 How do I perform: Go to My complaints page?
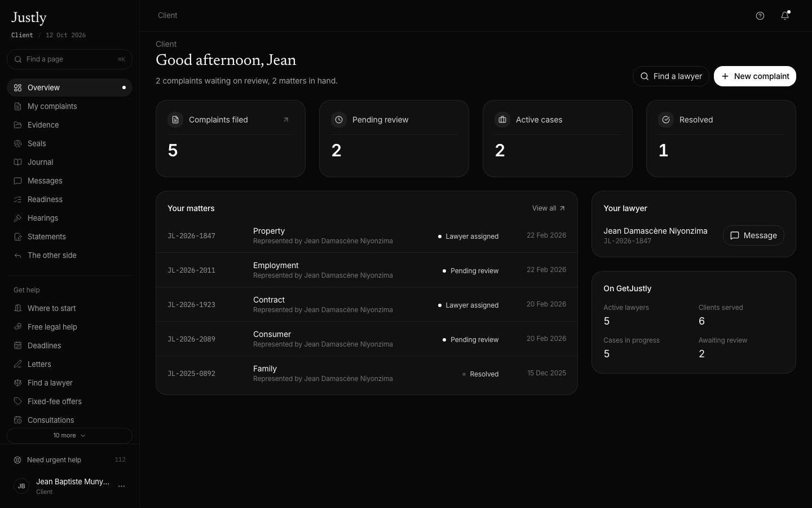pyautogui.click(x=69, y=106)
